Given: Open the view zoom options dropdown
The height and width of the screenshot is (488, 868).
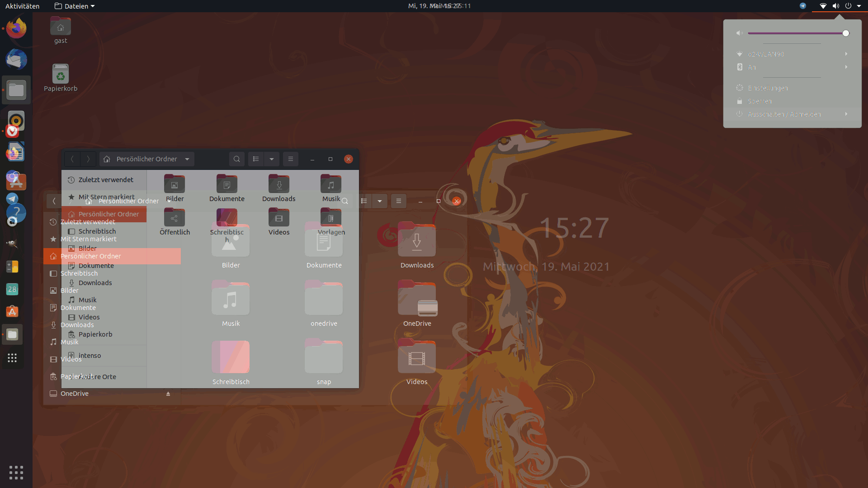Looking at the screenshot, I should (x=271, y=159).
